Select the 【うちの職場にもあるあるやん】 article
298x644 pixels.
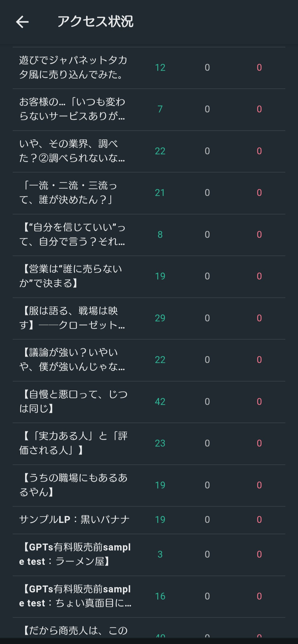(x=73, y=485)
